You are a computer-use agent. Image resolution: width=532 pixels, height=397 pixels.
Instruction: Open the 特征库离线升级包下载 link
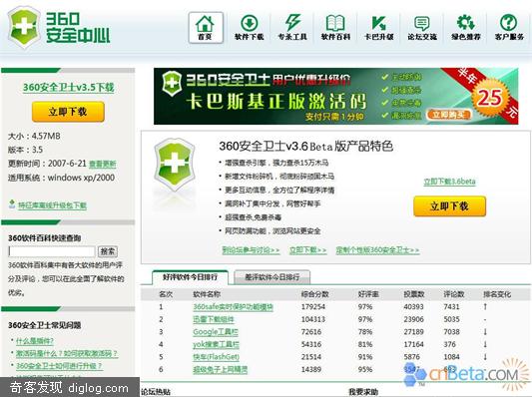coord(52,205)
